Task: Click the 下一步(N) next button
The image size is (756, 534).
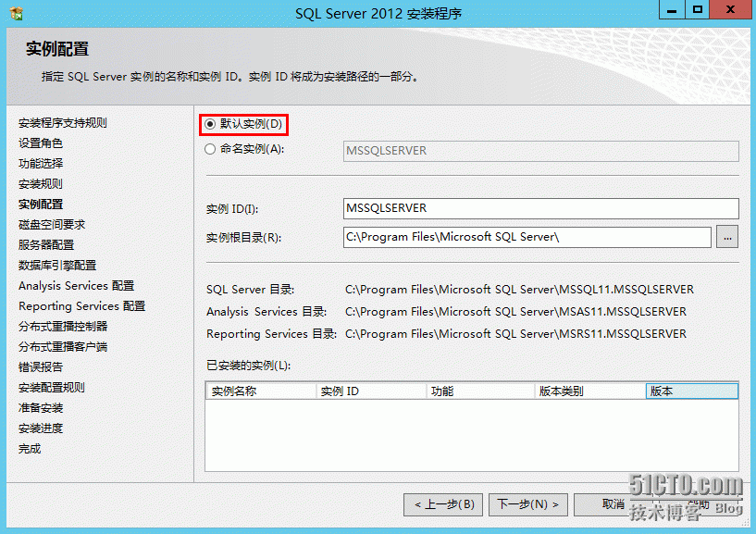Action: pos(528,504)
